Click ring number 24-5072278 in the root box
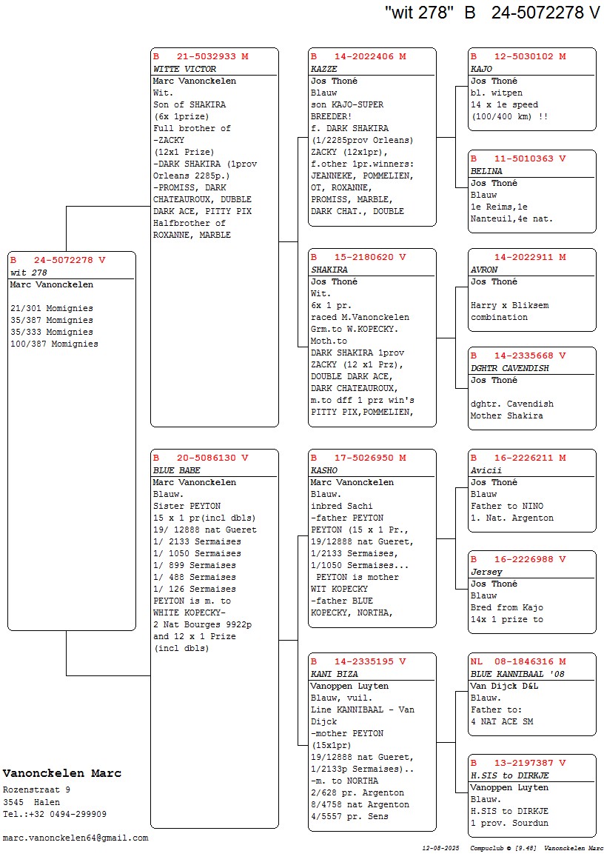The width and height of the screenshot is (604, 868). [70, 260]
